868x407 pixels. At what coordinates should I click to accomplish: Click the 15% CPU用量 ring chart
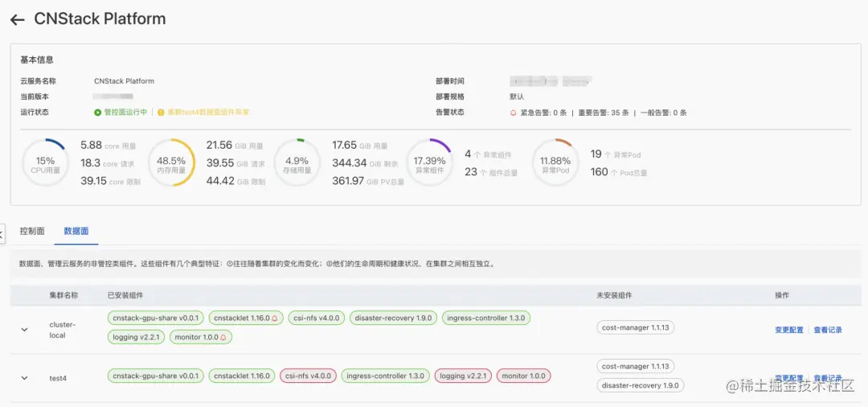[45, 162]
